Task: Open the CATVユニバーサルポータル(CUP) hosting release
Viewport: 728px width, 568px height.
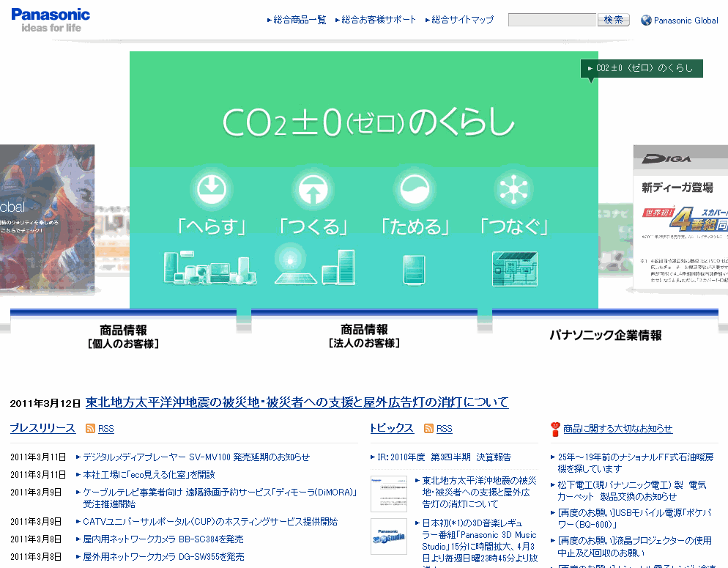Action: (210, 522)
